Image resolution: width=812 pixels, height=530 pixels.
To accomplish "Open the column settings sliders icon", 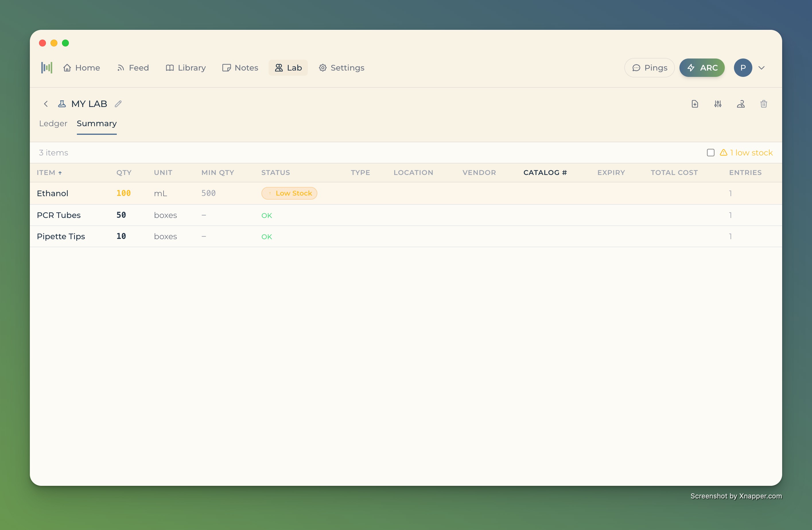I will point(718,104).
